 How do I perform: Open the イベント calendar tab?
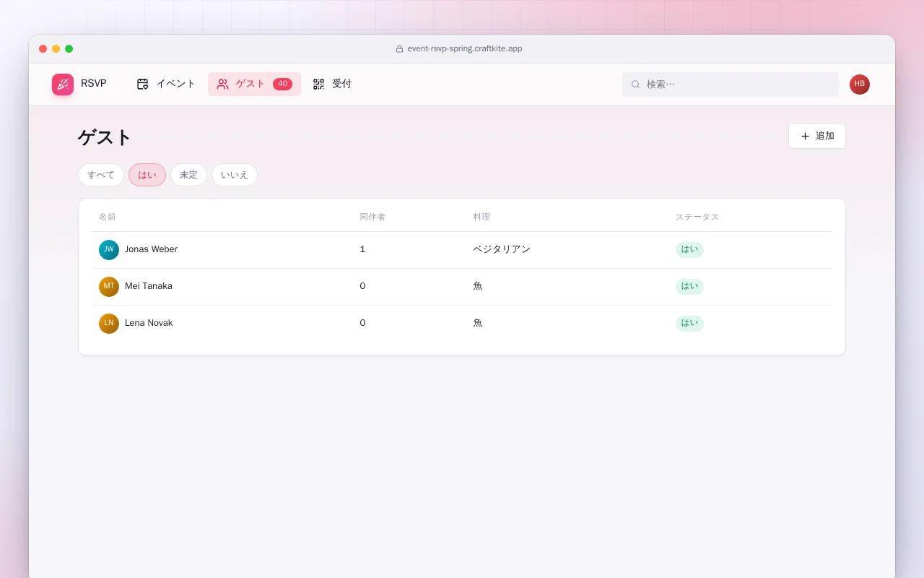[x=166, y=84]
